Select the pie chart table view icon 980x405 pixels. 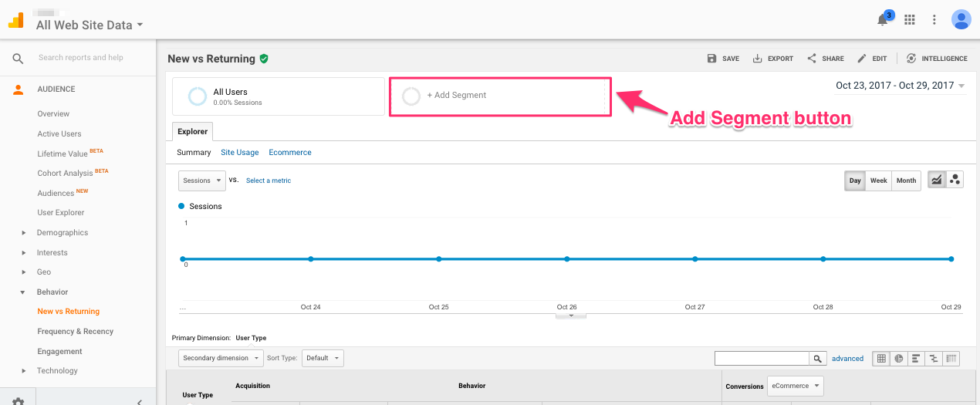point(899,358)
